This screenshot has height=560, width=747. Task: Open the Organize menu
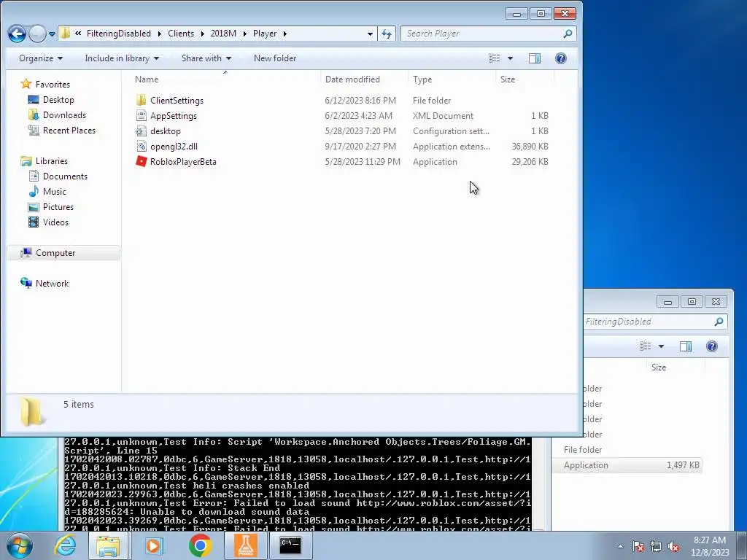pyautogui.click(x=41, y=58)
